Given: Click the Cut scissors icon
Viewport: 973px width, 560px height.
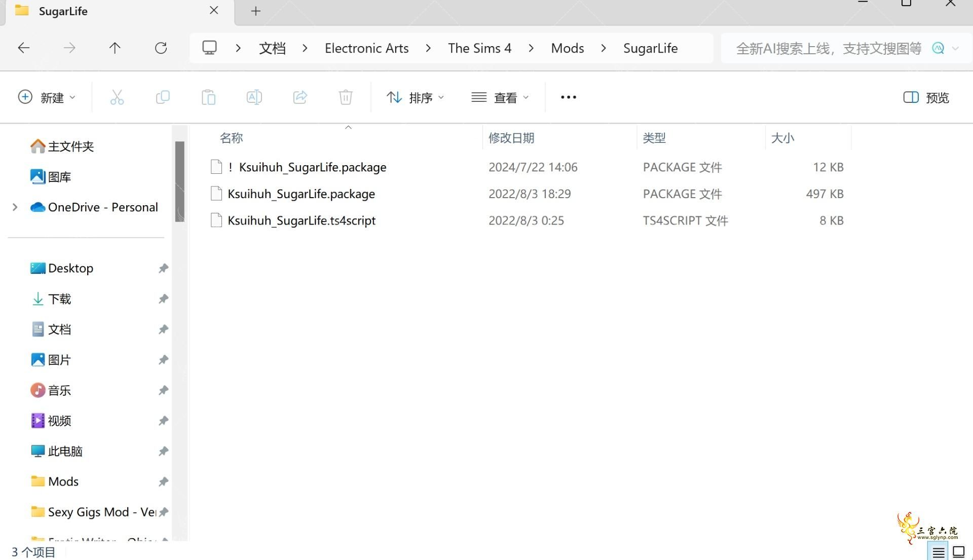Looking at the screenshot, I should pos(117,97).
